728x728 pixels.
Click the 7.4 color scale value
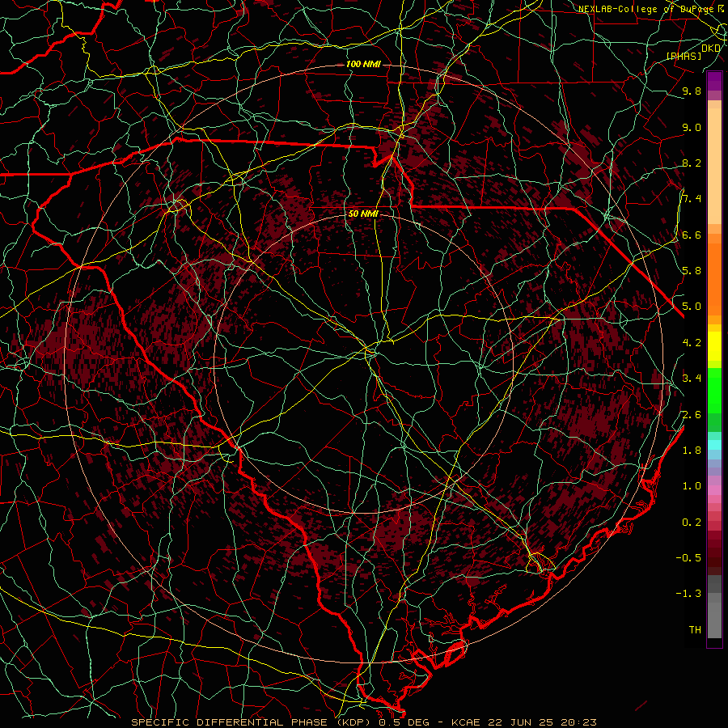pos(692,199)
